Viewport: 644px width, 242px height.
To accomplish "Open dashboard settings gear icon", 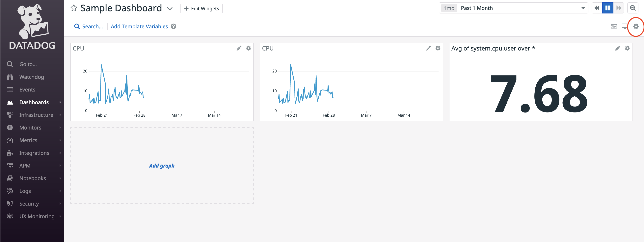I will [636, 27].
